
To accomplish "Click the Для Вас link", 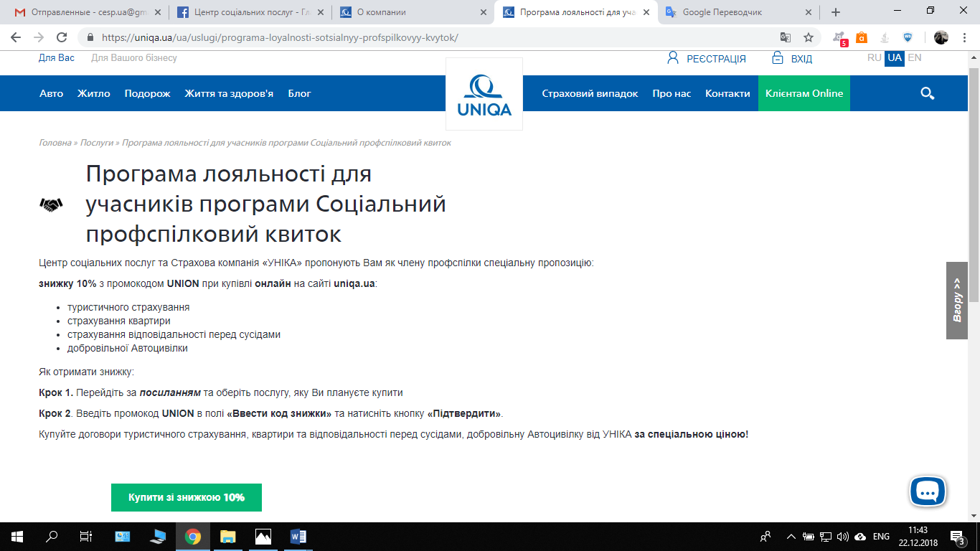I will tap(57, 57).
